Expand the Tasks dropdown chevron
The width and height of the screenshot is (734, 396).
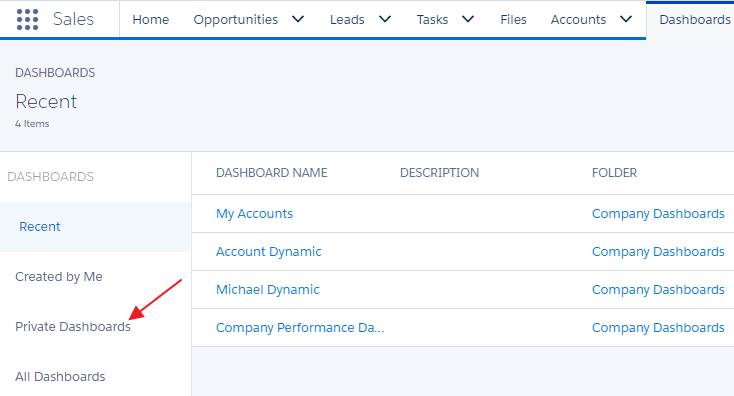[468, 19]
